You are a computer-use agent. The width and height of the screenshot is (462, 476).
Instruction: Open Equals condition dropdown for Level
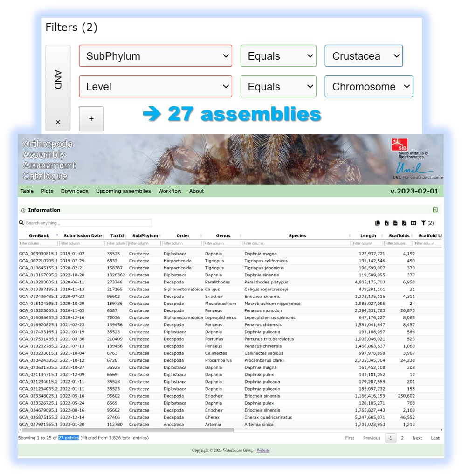tap(278, 87)
